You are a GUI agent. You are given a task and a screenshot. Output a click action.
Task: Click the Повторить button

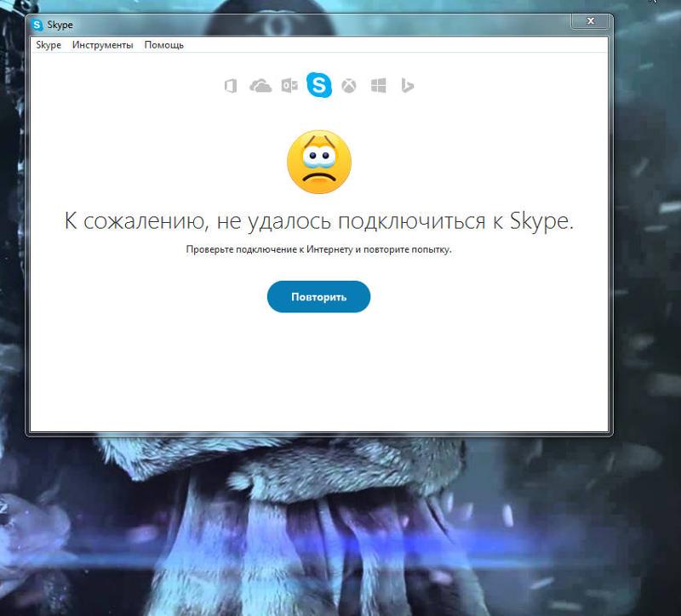pos(318,296)
